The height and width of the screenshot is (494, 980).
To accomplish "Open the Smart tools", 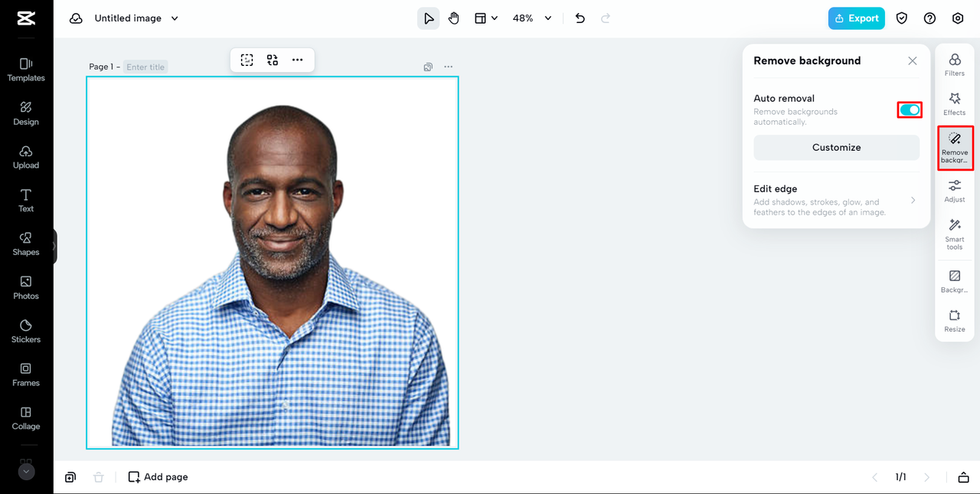I will point(955,234).
